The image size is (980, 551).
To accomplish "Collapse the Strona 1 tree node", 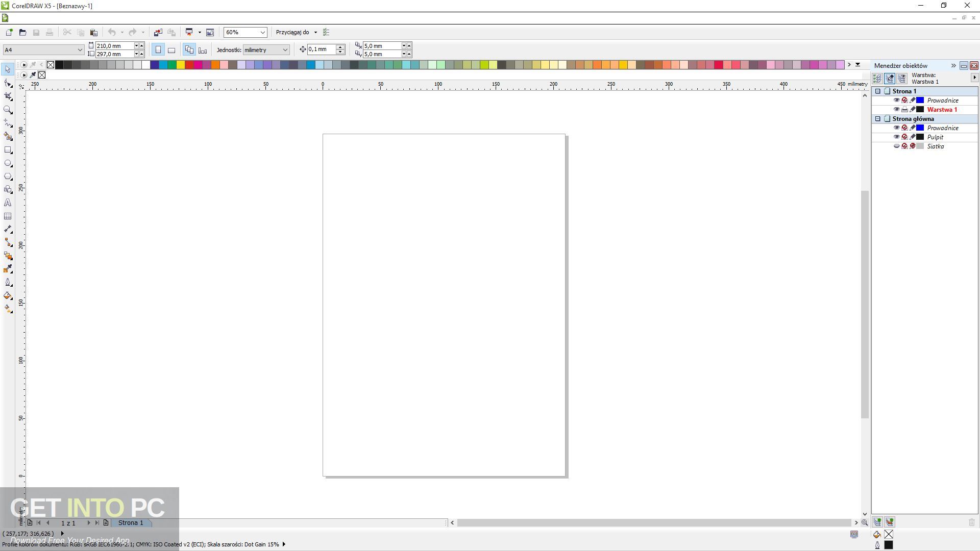I will click(x=878, y=91).
